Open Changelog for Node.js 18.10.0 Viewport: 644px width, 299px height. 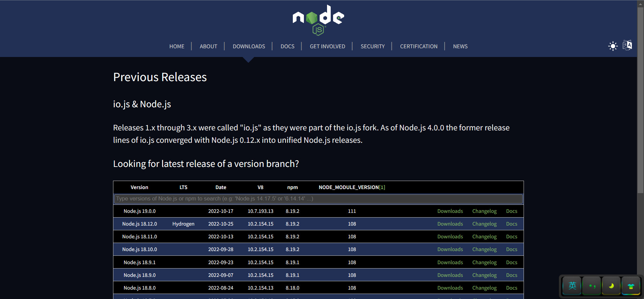point(484,249)
